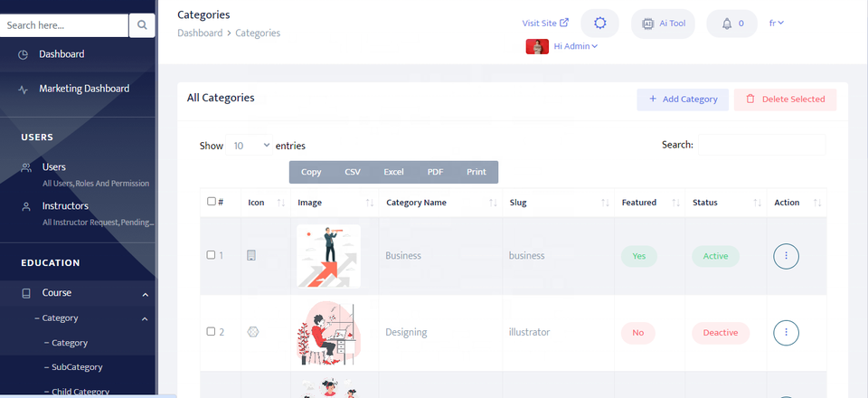Viewport: 868px width, 398px height.
Task: Click the Delete Selected button
Action: [x=785, y=99]
